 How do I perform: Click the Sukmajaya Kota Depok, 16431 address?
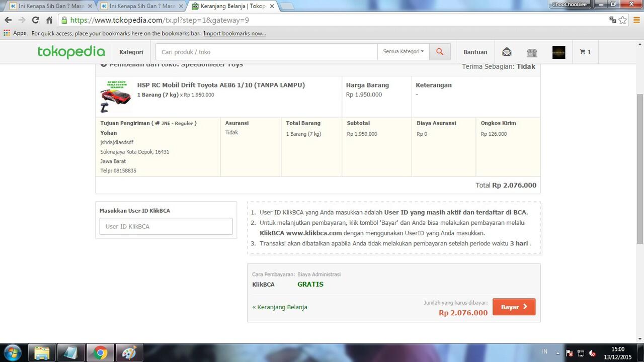(134, 152)
